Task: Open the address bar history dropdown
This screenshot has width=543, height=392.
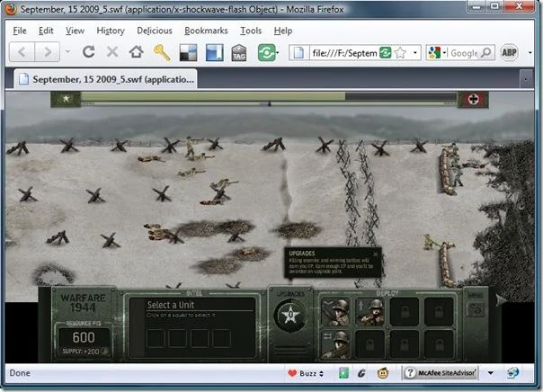Action: tap(414, 53)
